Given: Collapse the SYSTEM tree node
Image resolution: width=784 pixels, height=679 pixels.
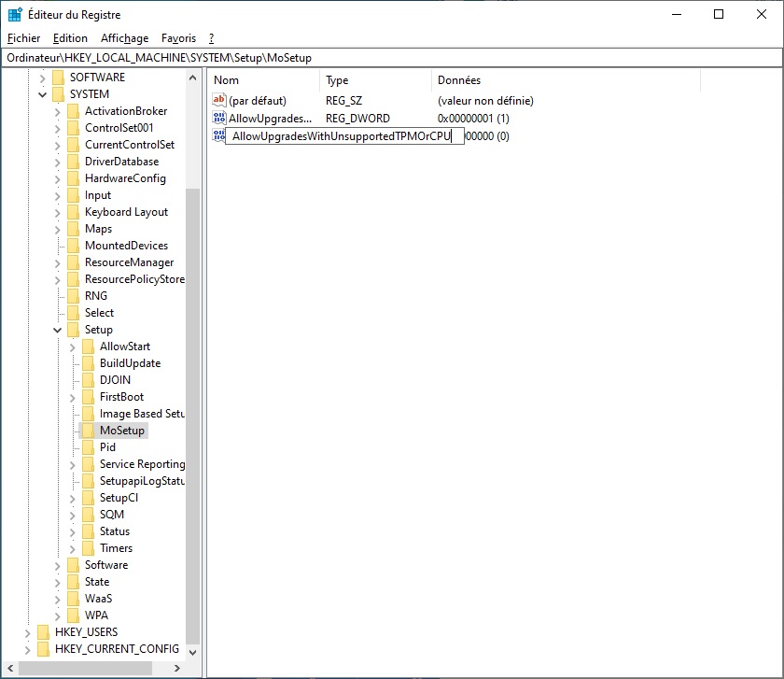Looking at the screenshot, I should click(43, 94).
